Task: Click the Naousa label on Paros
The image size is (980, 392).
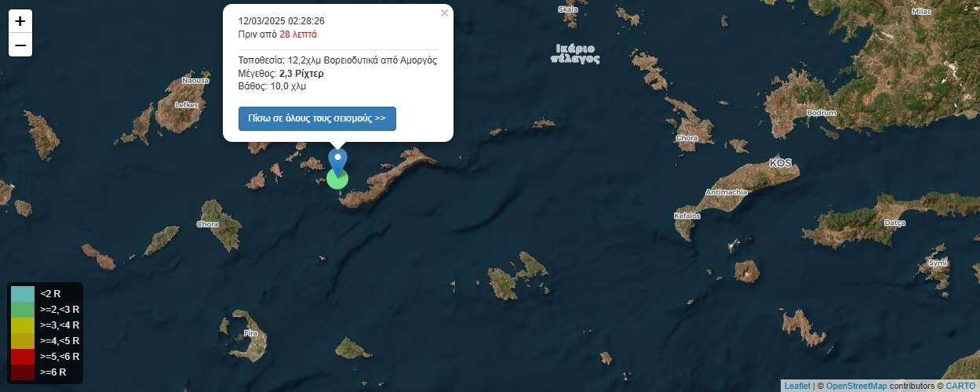Action: (x=195, y=80)
